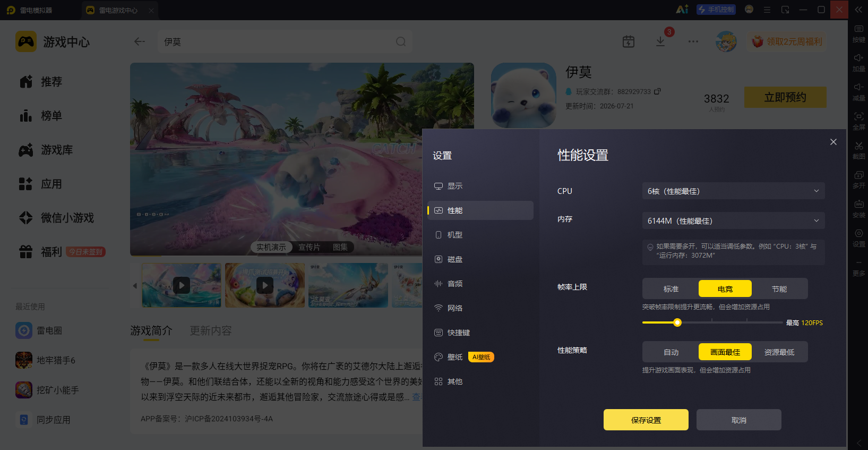Open 显示 settings section
Screen dimensions: 868x450
(x=480, y=186)
